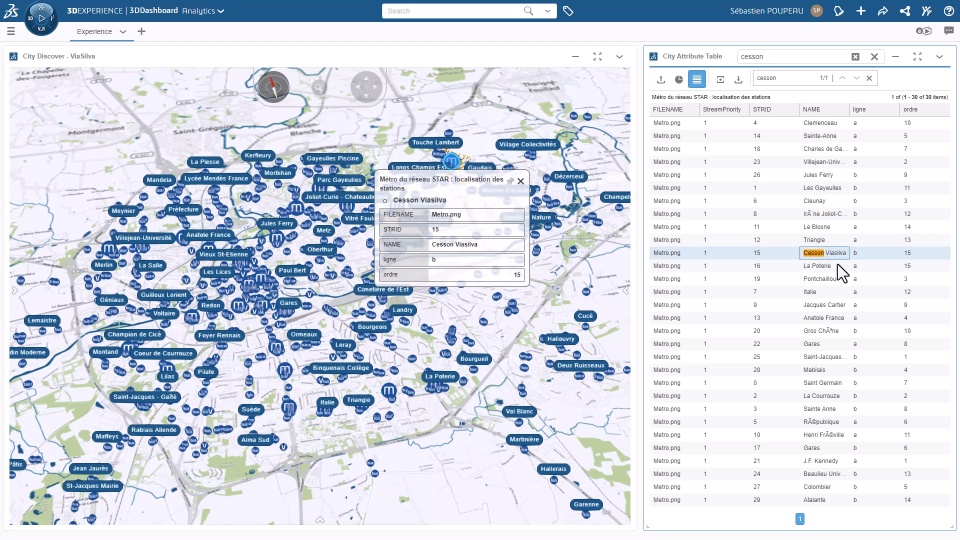Toggle the table list view button
The image size is (960, 540).
697,79
